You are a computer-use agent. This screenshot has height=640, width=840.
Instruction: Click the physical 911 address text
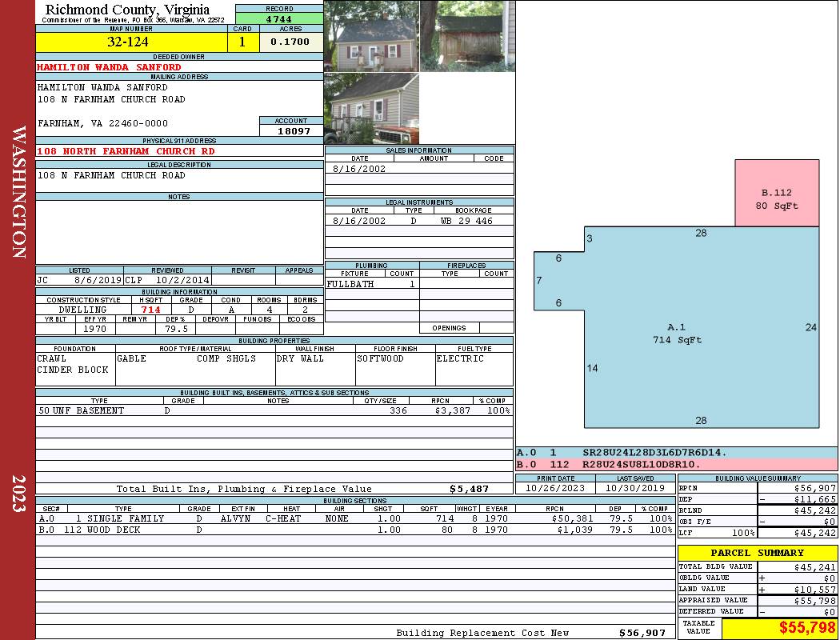tap(126, 151)
